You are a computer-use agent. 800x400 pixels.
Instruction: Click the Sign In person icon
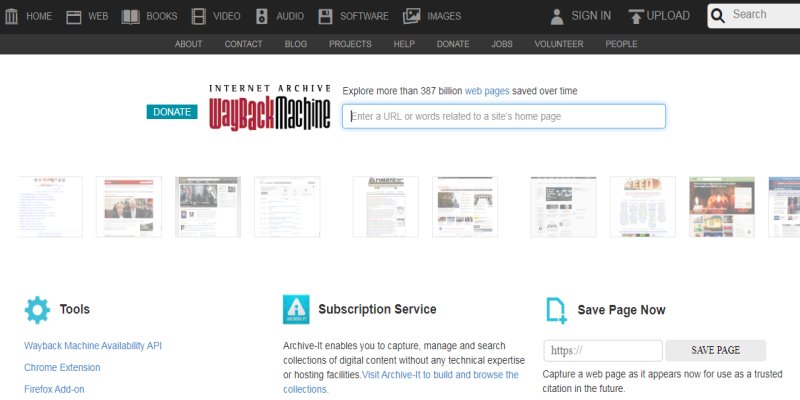coord(557,17)
